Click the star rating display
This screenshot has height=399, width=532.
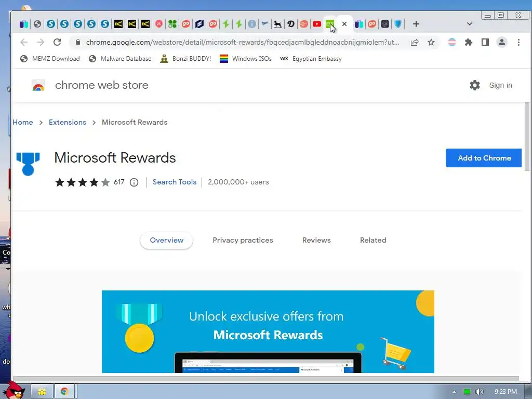83,182
